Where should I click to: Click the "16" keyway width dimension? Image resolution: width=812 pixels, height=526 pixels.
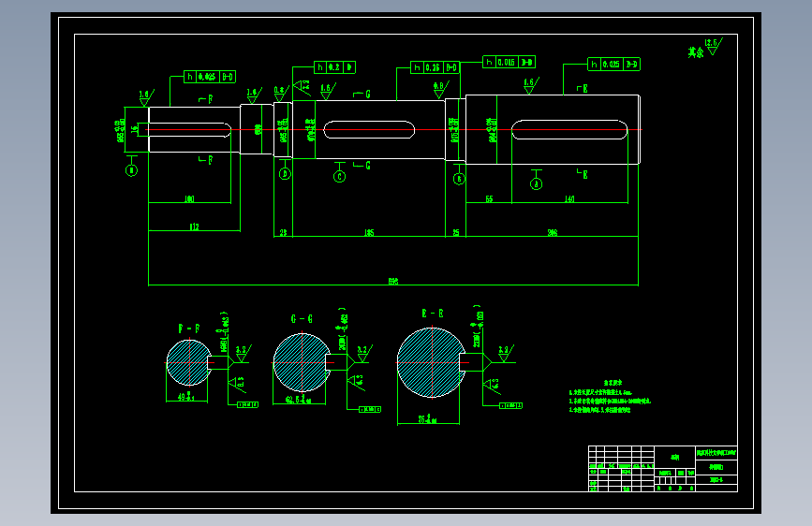[134, 129]
